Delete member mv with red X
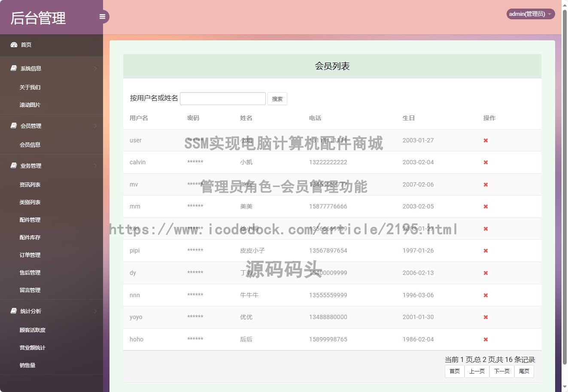The image size is (568, 392). tap(486, 184)
